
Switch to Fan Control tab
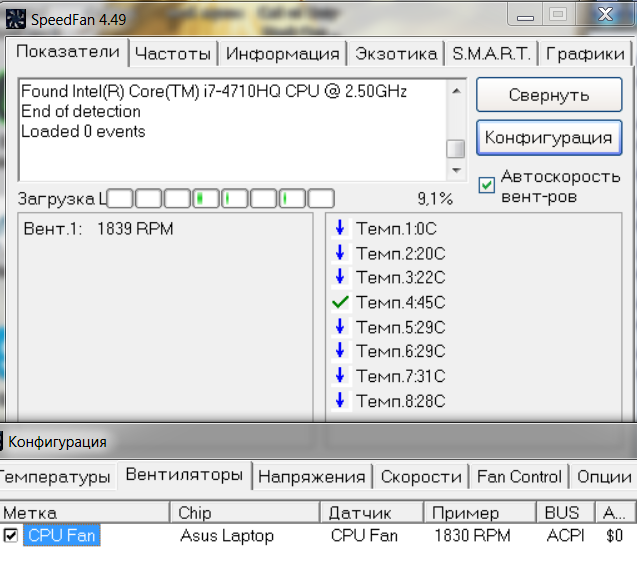[519, 477]
